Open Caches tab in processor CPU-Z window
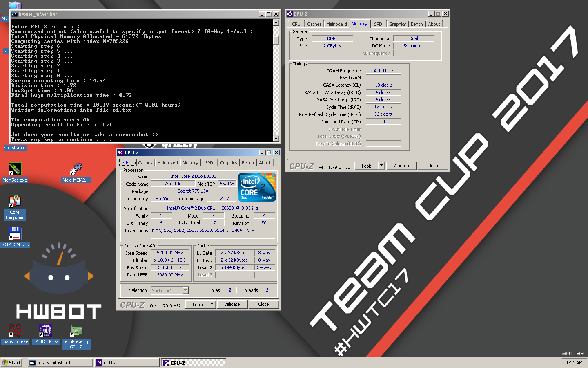The width and height of the screenshot is (588, 368). click(x=145, y=163)
